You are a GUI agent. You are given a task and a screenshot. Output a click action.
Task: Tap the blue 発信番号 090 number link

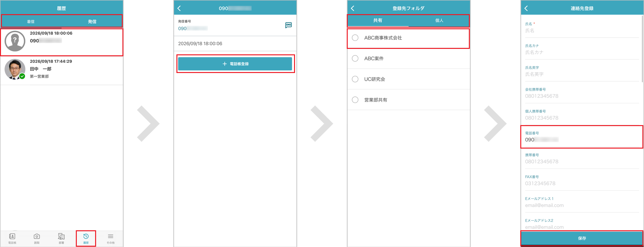193,28
